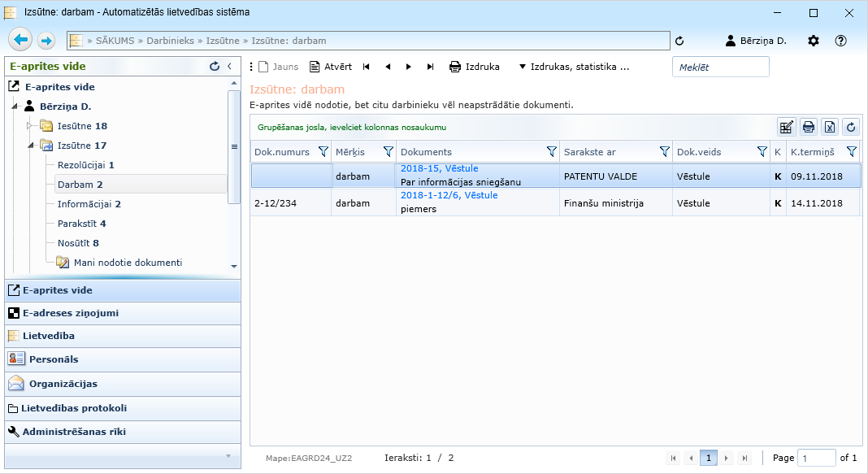Click the Atvērt button
This screenshot has height=474, width=868.
point(331,67)
